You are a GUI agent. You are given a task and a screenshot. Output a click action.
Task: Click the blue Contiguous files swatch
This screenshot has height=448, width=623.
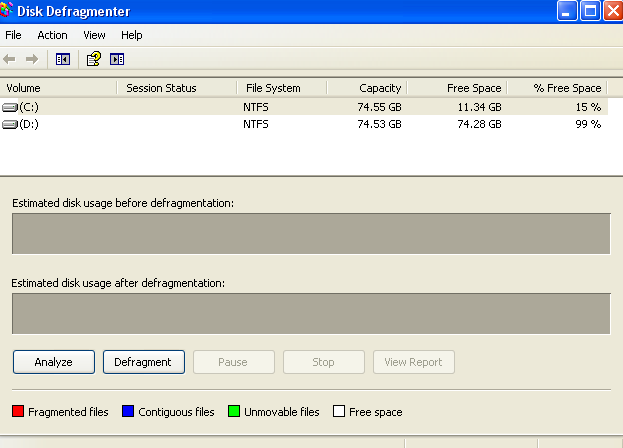click(x=128, y=411)
